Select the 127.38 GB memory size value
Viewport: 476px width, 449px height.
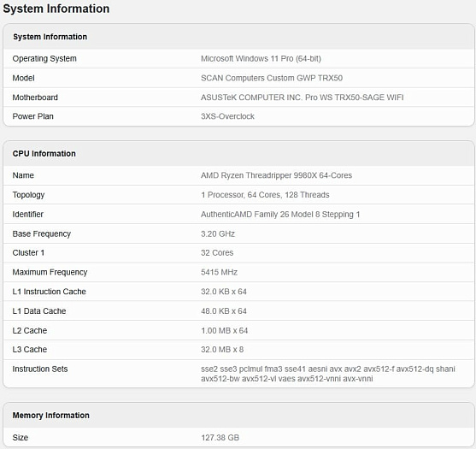coord(220,438)
